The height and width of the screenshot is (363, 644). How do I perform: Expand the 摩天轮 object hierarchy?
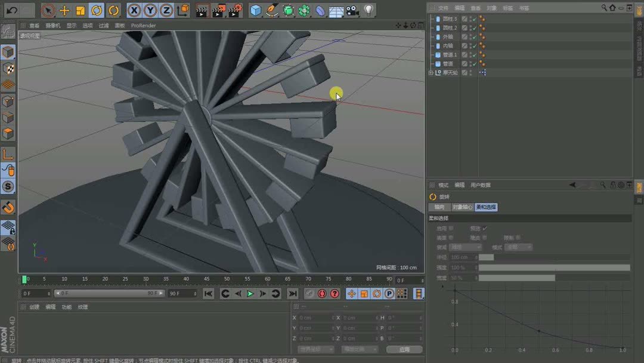click(x=431, y=72)
